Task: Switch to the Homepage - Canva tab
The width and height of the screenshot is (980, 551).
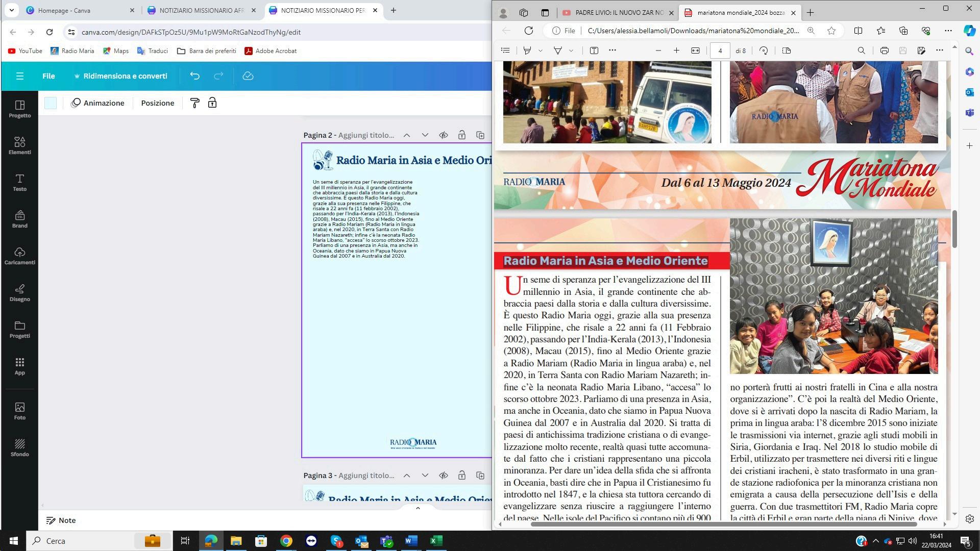Action: (x=64, y=10)
